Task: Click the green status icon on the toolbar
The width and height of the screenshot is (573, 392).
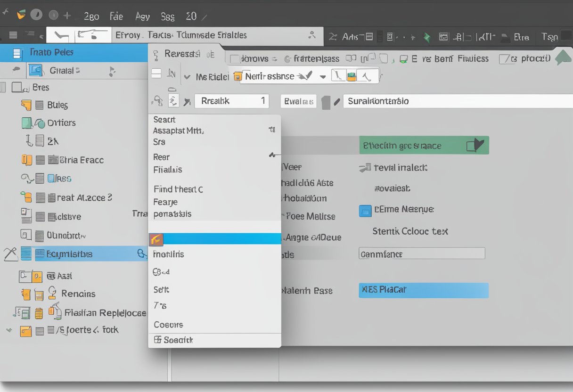Action: click(x=427, y=36)
